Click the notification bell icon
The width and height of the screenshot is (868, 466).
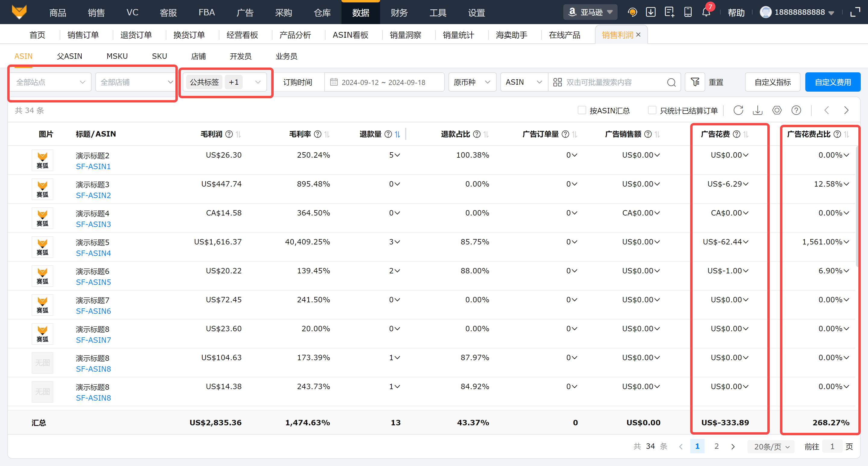point(706,12)
